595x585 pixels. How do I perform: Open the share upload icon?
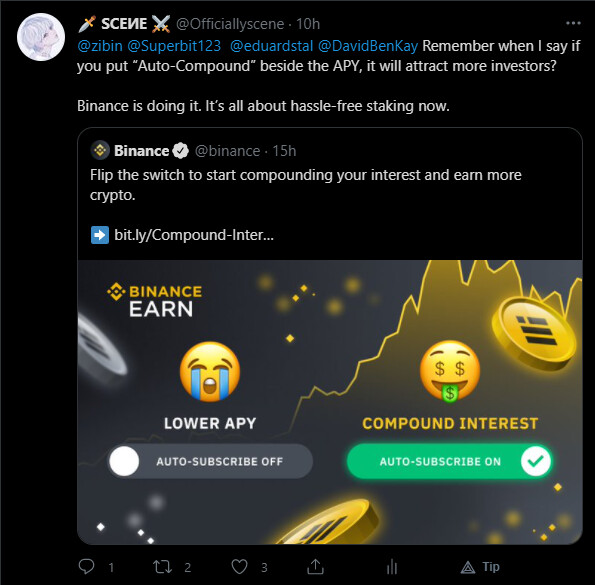click(x=315, y=567)
